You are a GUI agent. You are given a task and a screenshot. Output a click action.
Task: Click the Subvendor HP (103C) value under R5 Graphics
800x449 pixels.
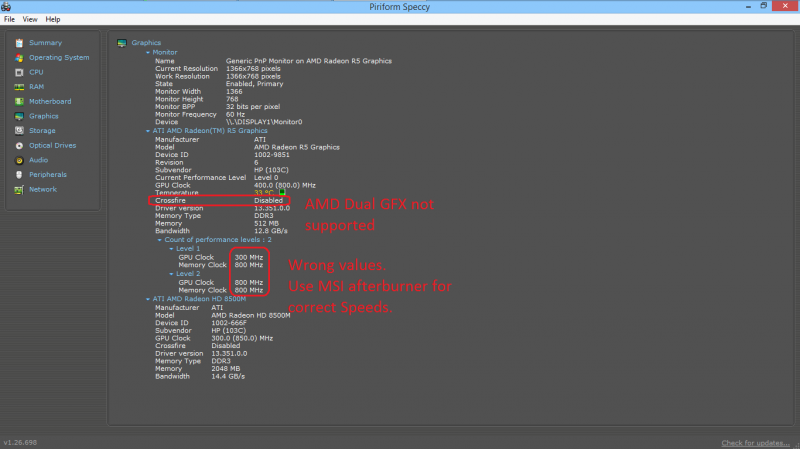pos(271,170)
